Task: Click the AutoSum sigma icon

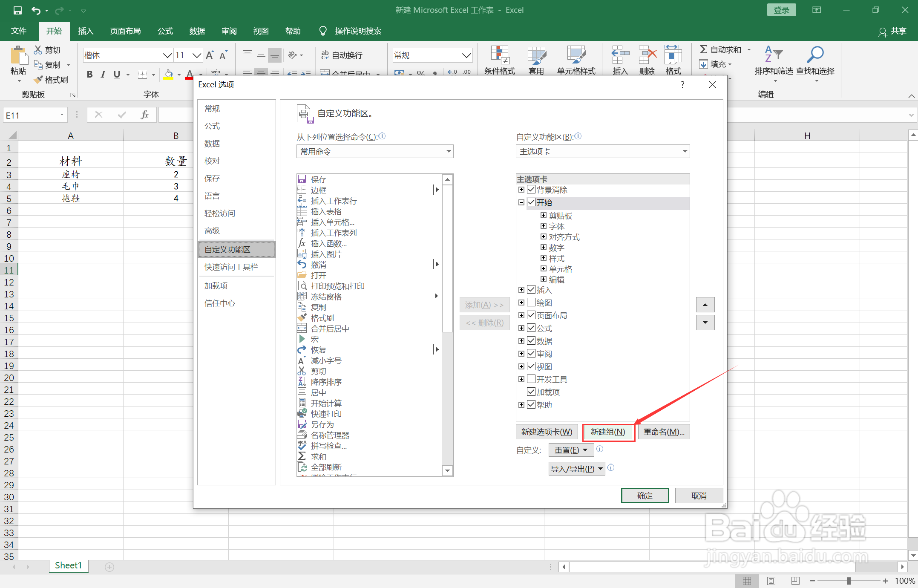Action: (703, 50)
